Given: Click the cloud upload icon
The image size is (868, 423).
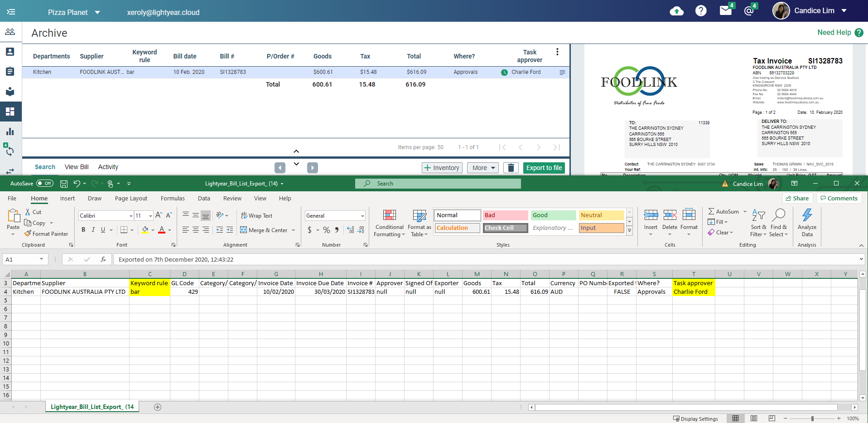Looking at the screenshot, I should click(x=676, y=11).
